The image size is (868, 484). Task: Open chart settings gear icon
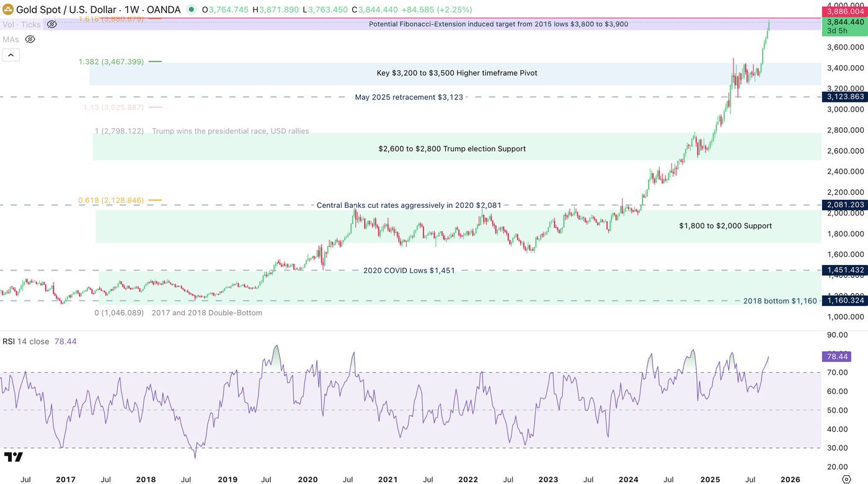point(846,479)
